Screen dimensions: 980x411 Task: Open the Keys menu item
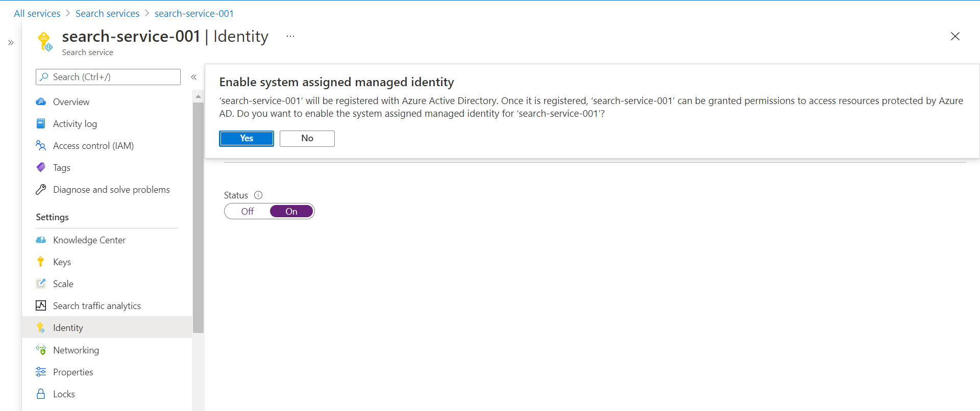coord(107,262)
